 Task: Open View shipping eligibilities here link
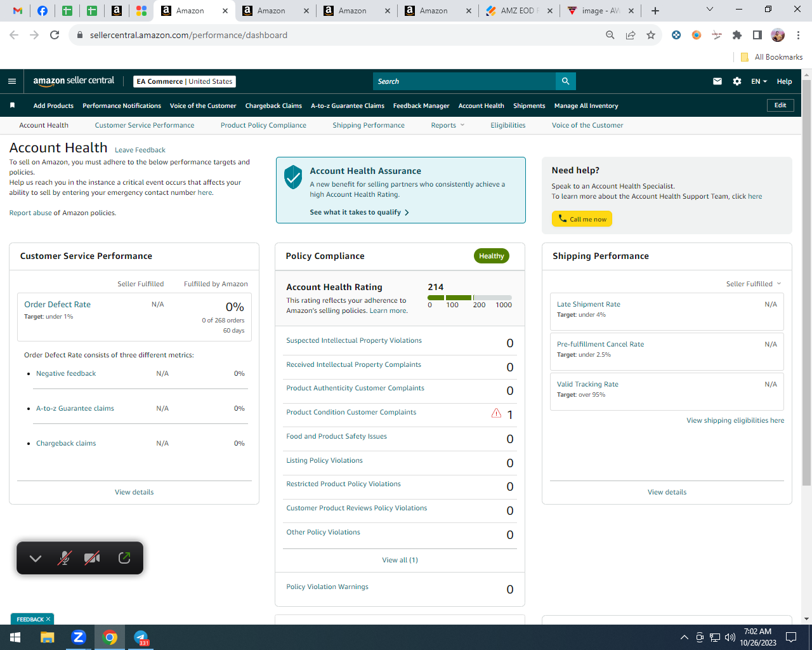click(735, 420)
